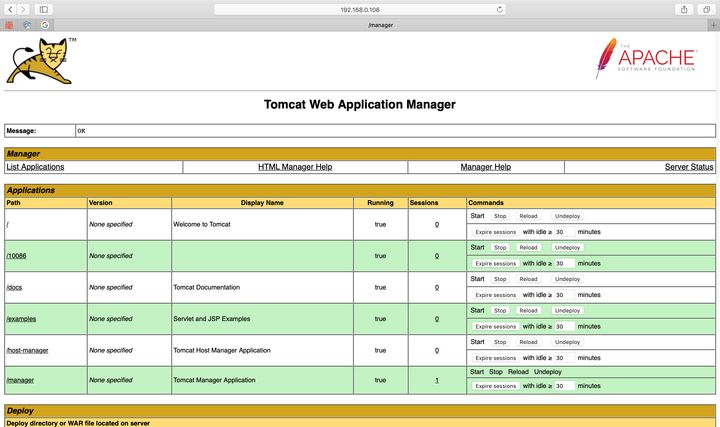Reload Servlet and JSP Examples app

coord(528,310)
